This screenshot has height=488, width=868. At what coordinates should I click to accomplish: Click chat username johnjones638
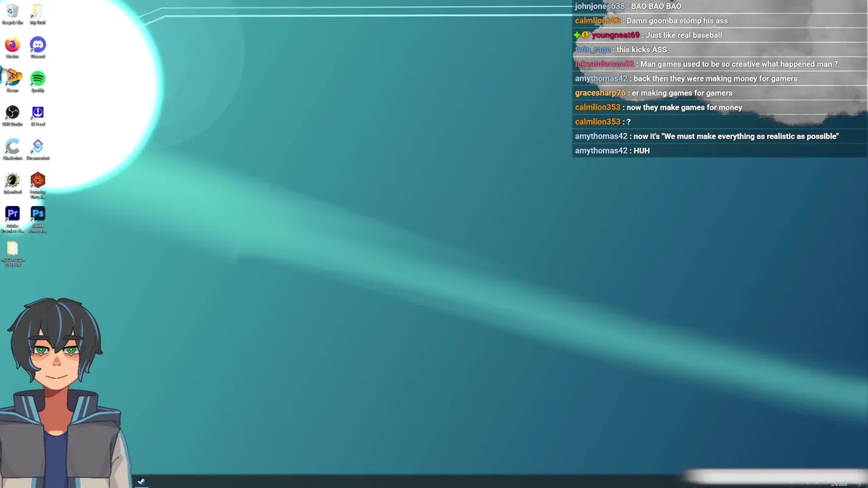pos(599,6)
